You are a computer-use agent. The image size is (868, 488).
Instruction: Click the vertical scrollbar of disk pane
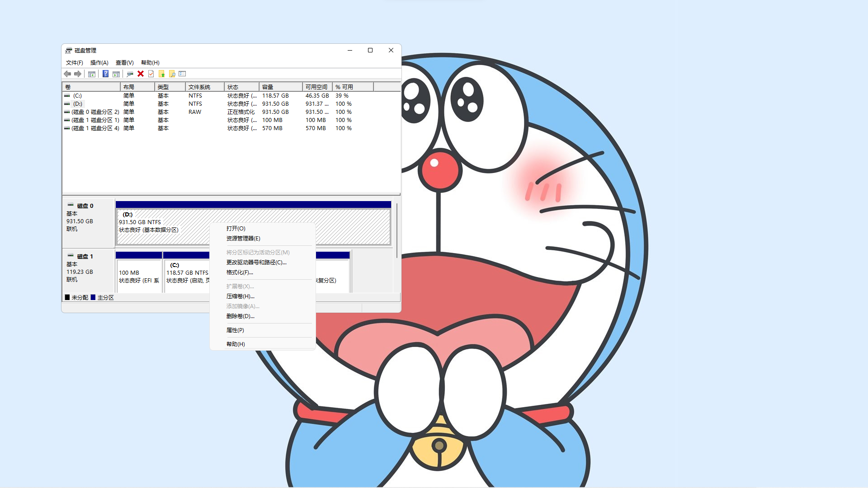click(x=397, y=230)
